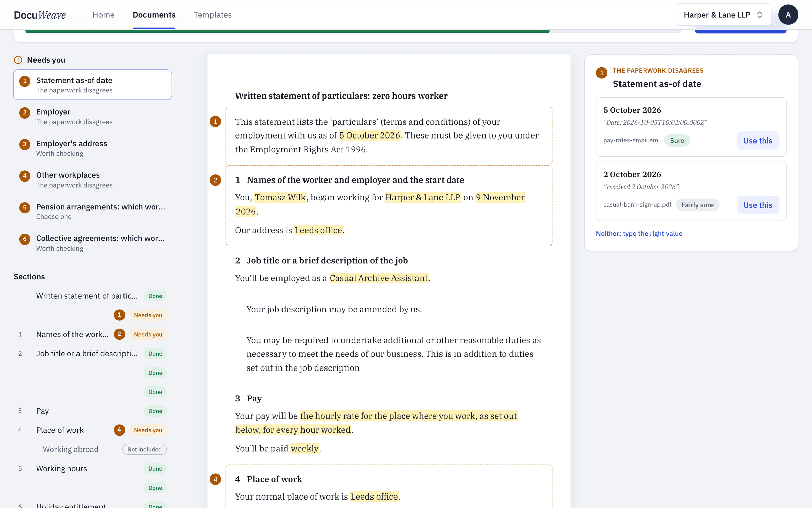Click highlighted pay frequency 'weekly'
The image size is (812, 508).
[304, 448]
